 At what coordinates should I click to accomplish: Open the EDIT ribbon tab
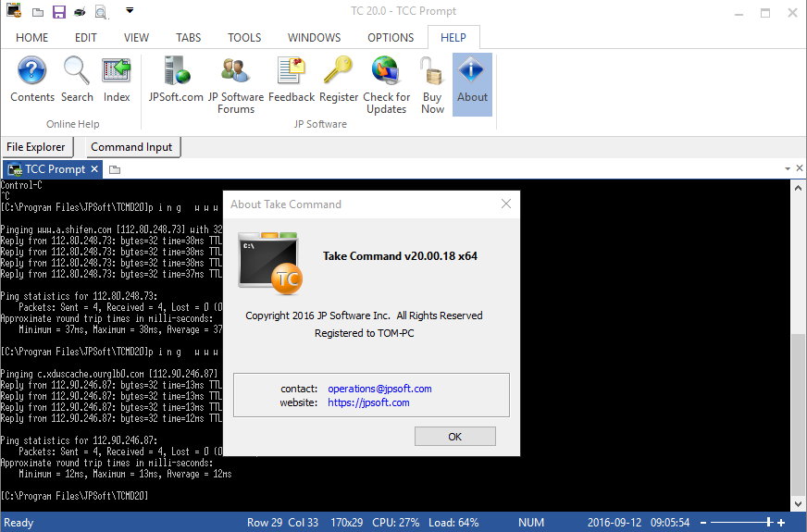pos(85,38)
